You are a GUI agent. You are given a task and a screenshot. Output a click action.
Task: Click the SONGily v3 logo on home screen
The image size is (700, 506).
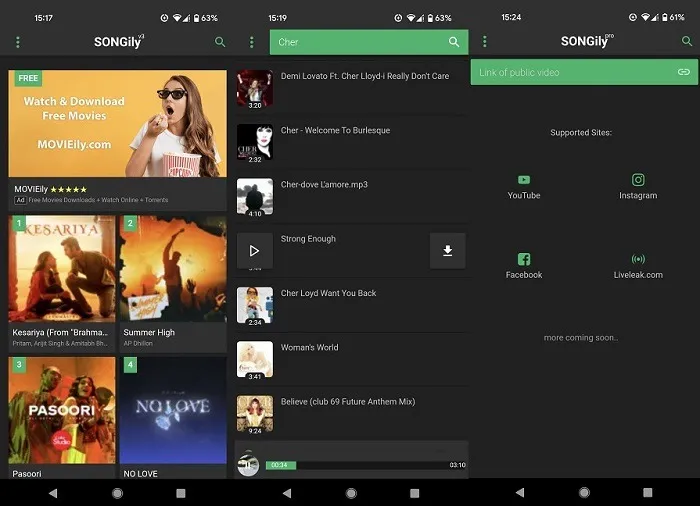click(119, 42)
